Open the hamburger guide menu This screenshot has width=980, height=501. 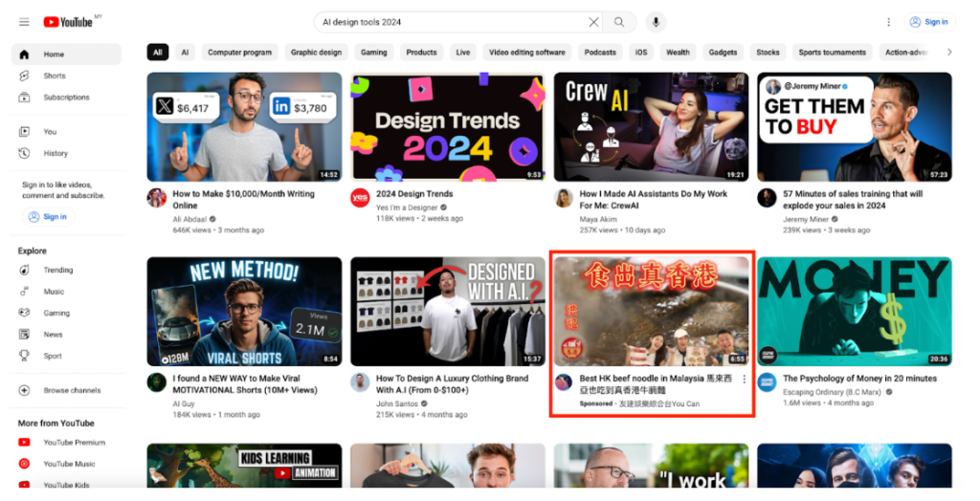click(x=24, y=22)
